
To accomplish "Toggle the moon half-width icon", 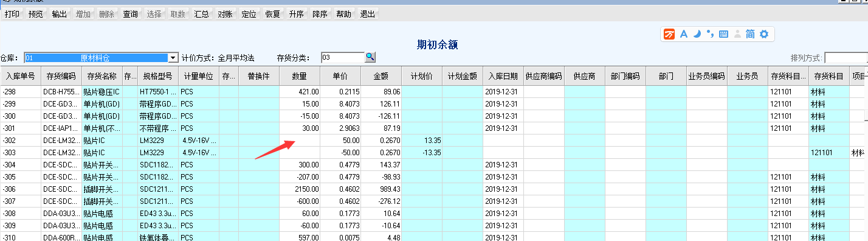I will click(697, 35).
